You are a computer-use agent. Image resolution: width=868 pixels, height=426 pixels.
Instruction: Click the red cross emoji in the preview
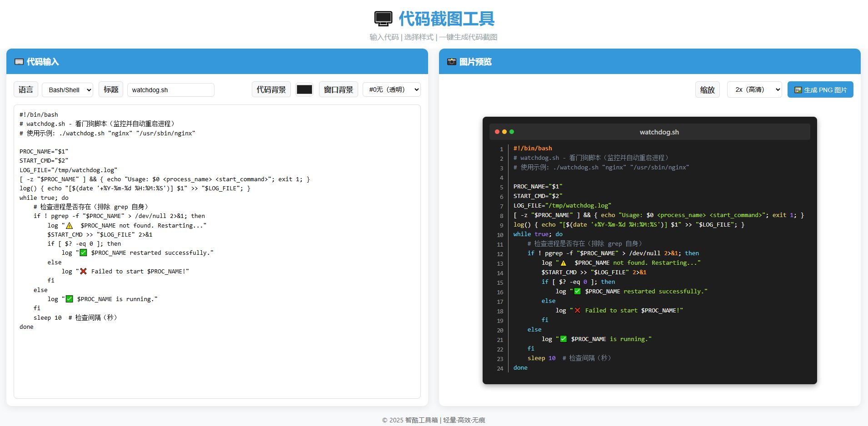tap(578, 311)
